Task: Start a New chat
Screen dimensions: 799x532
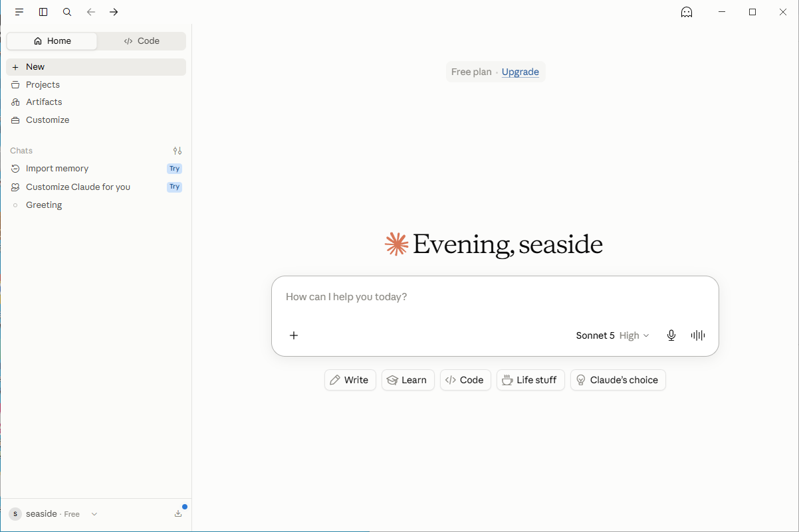Action: click(96, 67)
